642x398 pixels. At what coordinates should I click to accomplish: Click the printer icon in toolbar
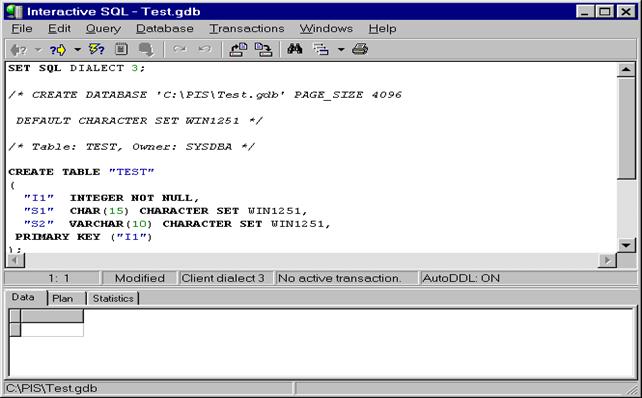click(360, 50)
